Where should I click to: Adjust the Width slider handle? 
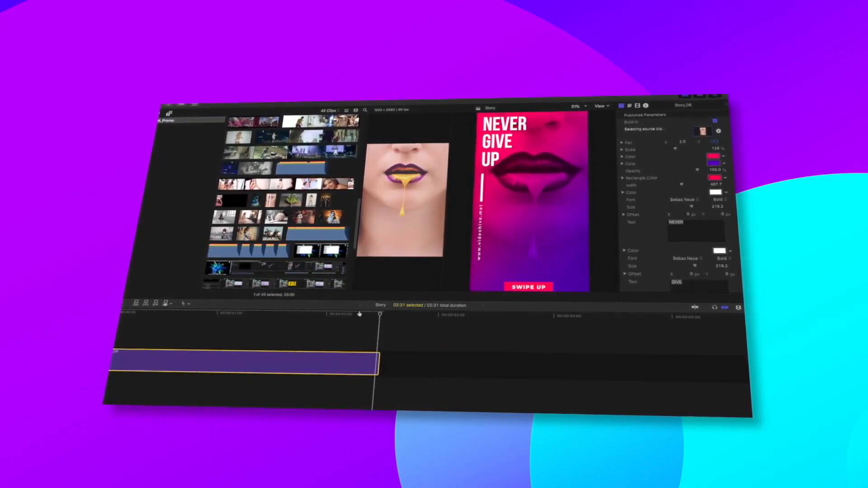(x=681, y=184)
